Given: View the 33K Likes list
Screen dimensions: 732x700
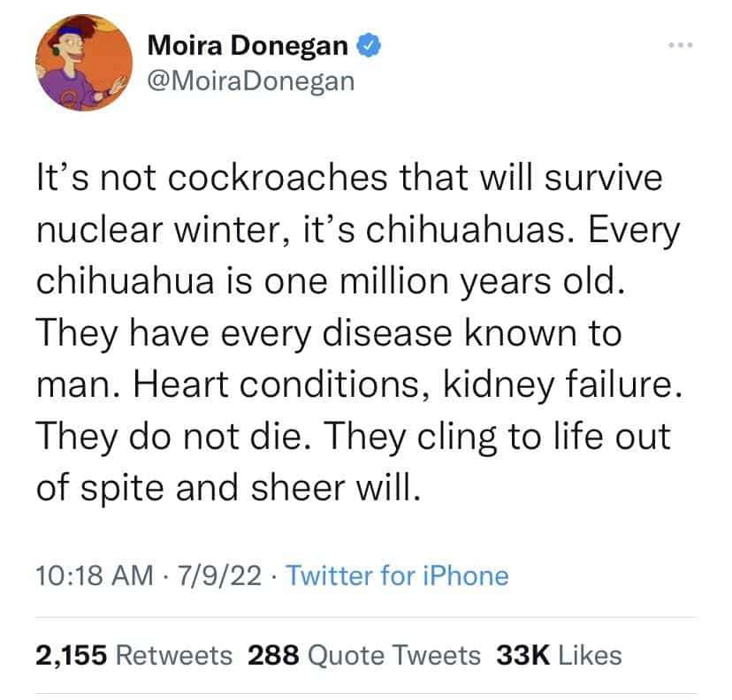Looking at the screenshot, I should click(x=559, y=655).
